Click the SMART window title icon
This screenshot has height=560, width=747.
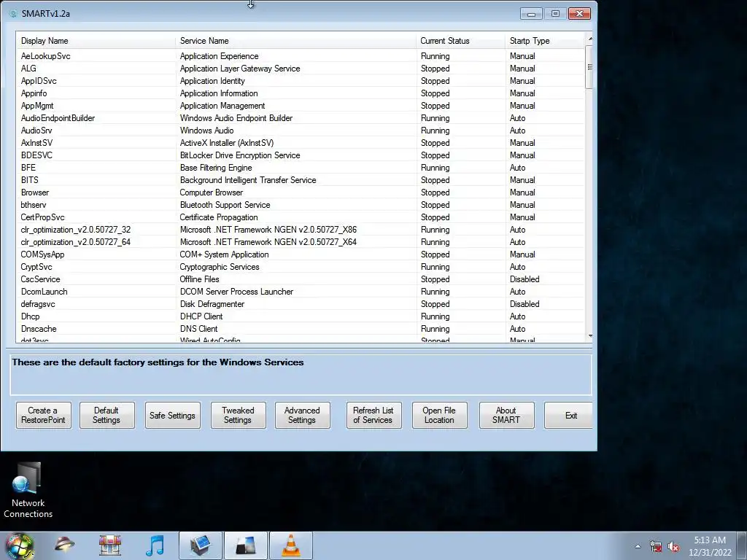(13, 13)
